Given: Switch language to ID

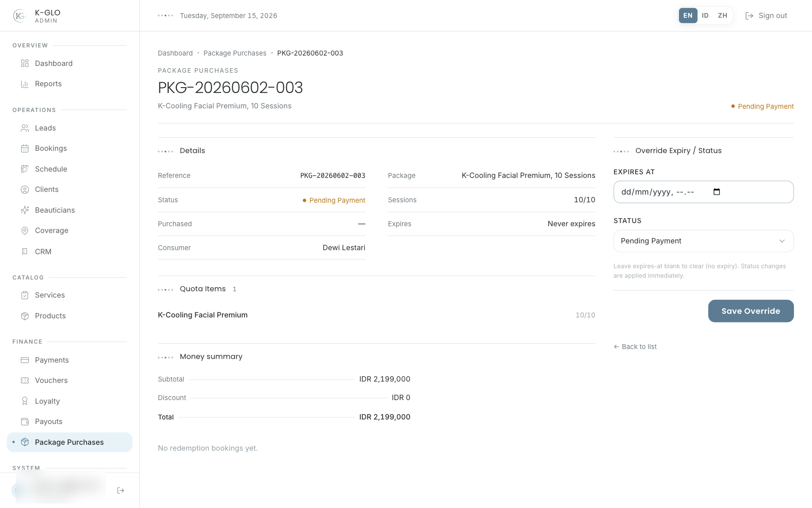Looking at the screenshot, I should 705,15.
